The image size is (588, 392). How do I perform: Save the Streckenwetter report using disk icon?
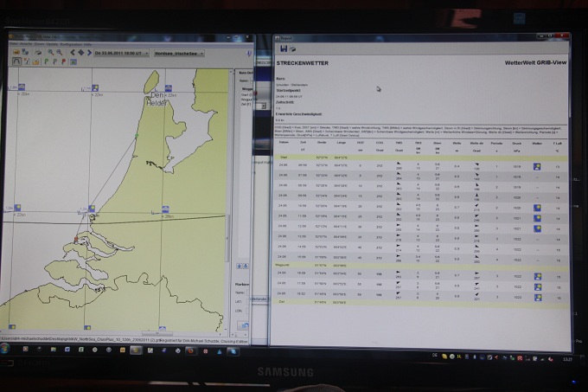tap(283, 48)
